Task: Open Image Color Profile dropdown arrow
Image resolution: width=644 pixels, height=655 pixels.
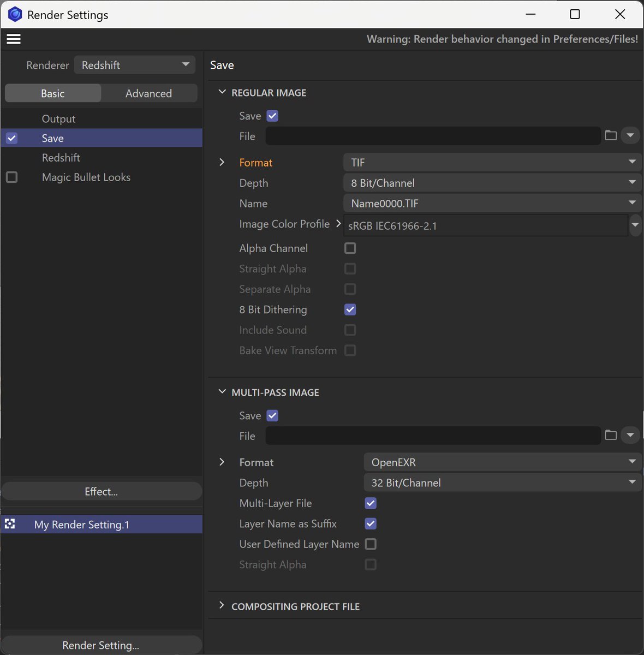Action: (635, 225)
